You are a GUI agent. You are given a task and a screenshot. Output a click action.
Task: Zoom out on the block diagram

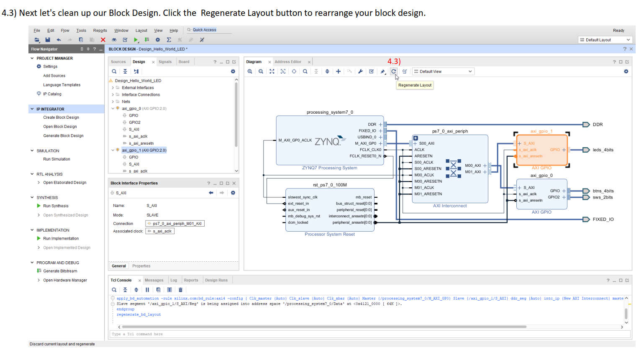[x=261, y=71]
